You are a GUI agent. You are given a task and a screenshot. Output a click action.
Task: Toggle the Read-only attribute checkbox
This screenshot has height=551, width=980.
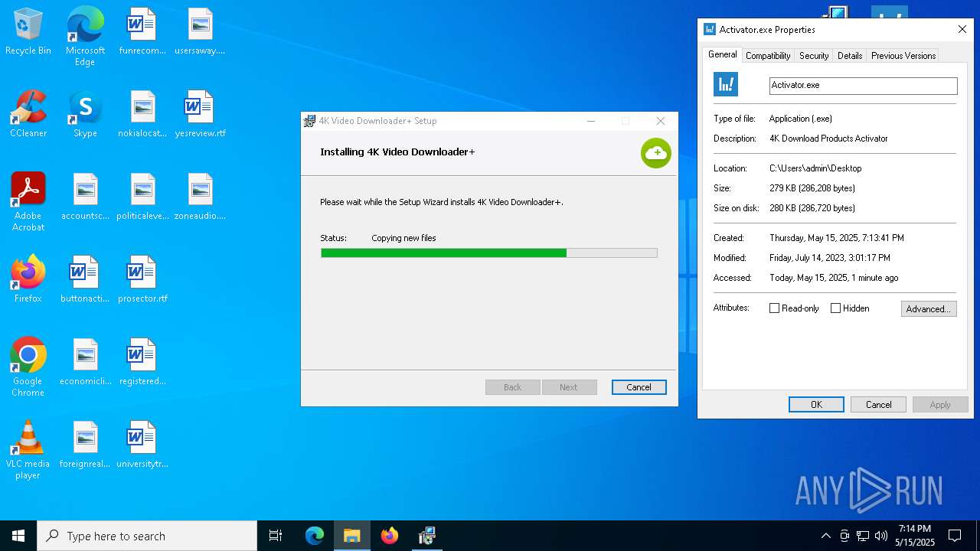pyautogui.click(x=774, y=308)
